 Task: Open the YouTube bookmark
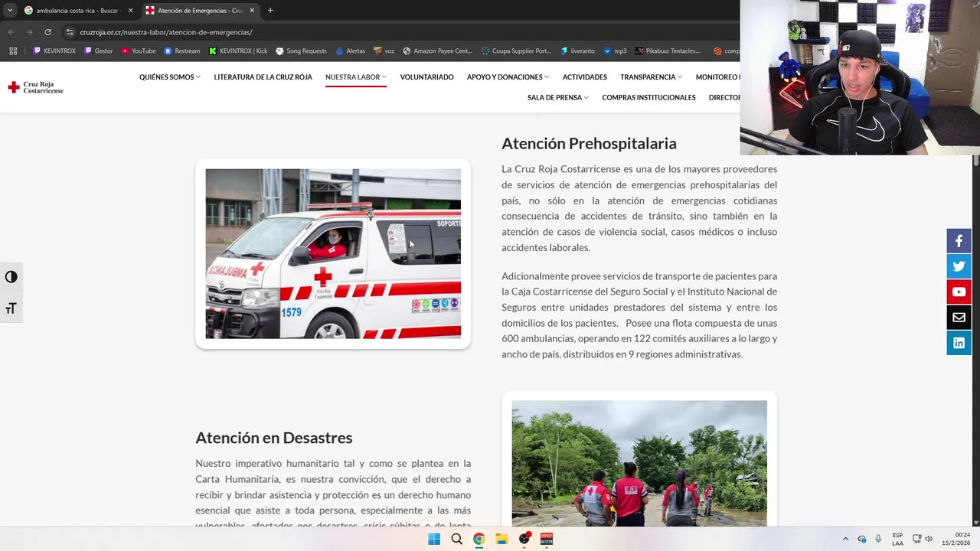coord(139,51)
